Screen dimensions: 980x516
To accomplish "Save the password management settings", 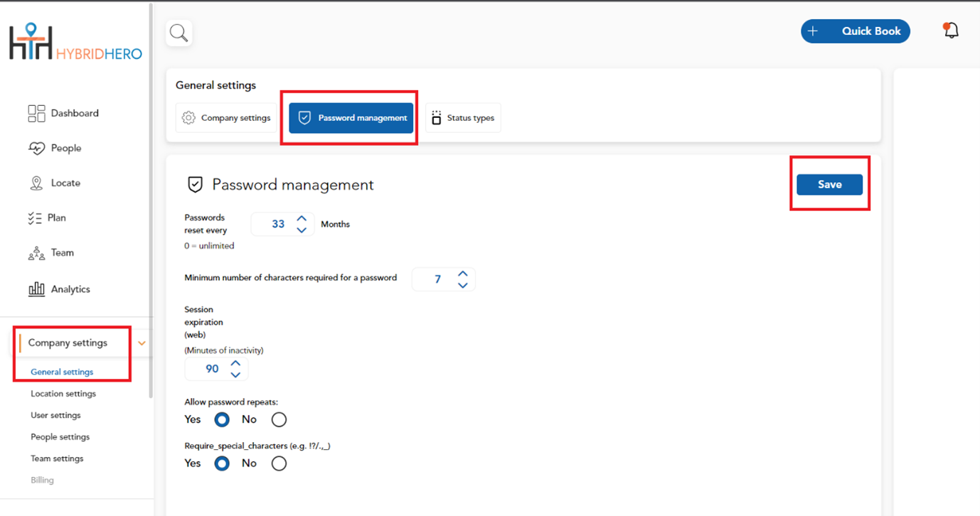I will pos(829,185).
